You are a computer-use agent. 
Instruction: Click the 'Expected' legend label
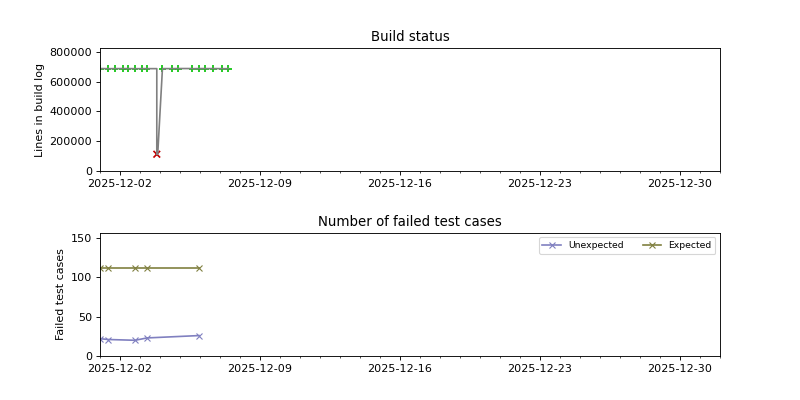click(x=689, y=245)
